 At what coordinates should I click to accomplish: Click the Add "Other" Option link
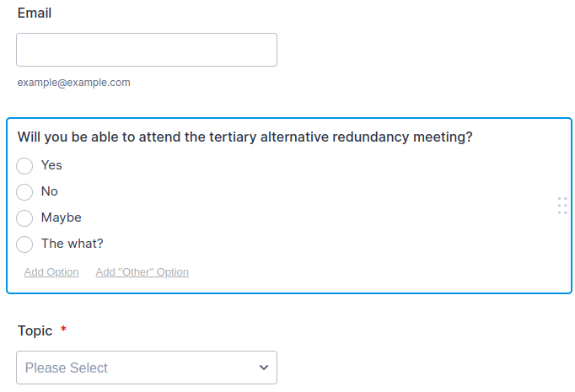coord(142,272)
